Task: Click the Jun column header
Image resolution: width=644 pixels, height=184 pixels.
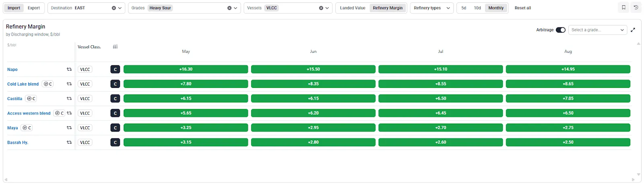Action: (x=313, y=52)
